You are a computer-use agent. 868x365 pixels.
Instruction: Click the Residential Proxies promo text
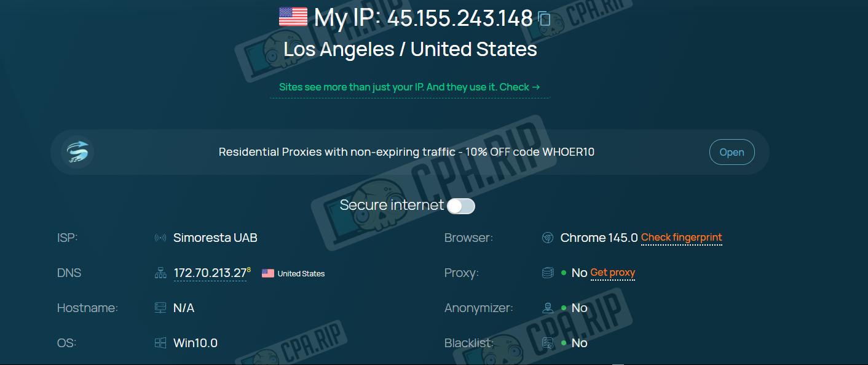(x=406, y=152)
